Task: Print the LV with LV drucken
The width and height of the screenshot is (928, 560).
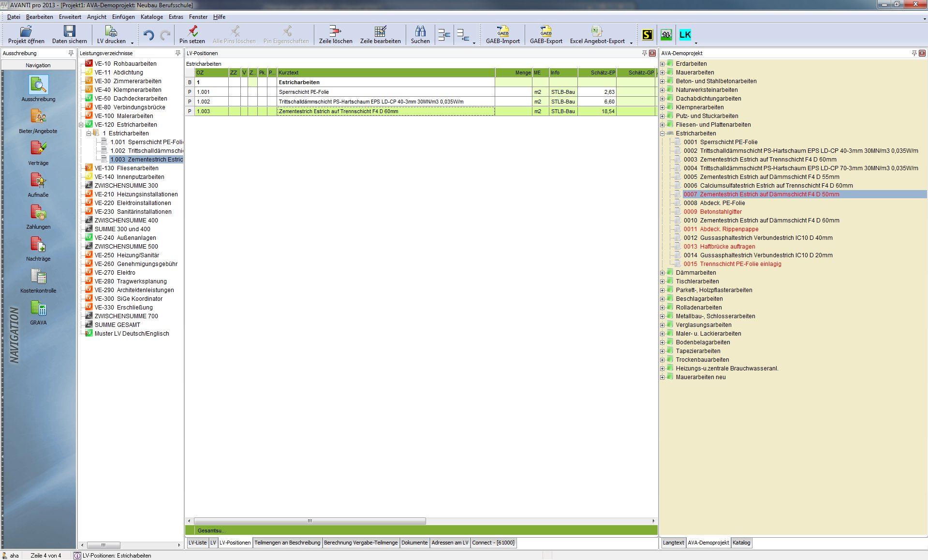Action: pyautogui.click(x=111, y=35)
